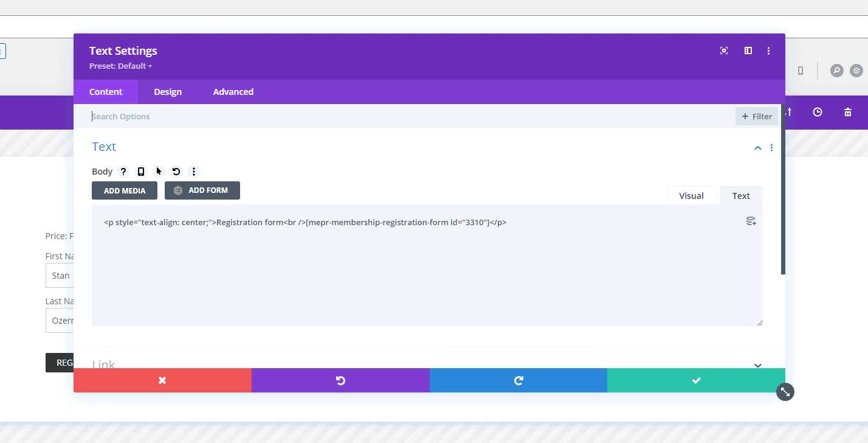Enable hover cursor option for Body
Screen dimensions: 868x443
pos(159,172)
